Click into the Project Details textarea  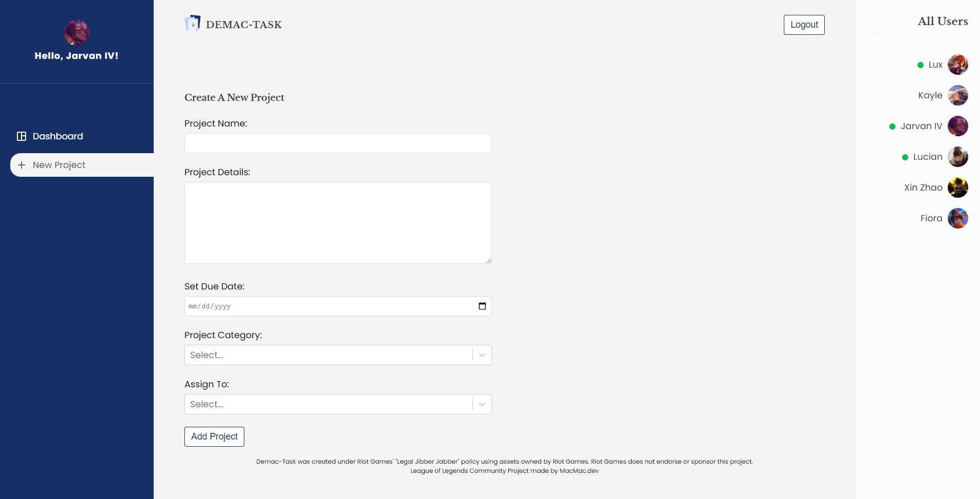[338, 223]
